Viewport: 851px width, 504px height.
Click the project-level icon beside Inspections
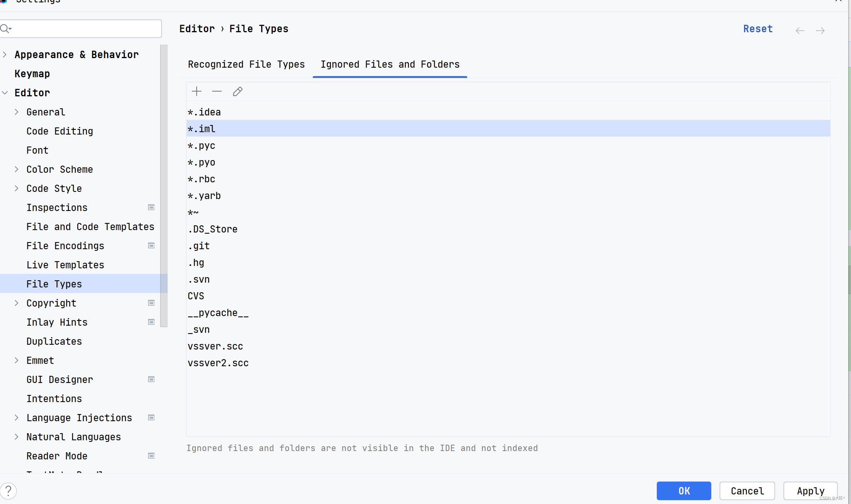pyautogui.click(x=151, y=207)
